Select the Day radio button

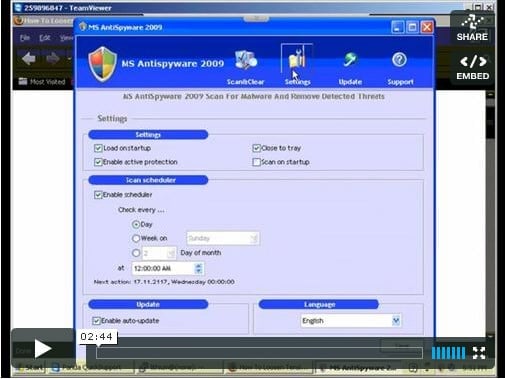pyautogui.click(x=136, y=224)
